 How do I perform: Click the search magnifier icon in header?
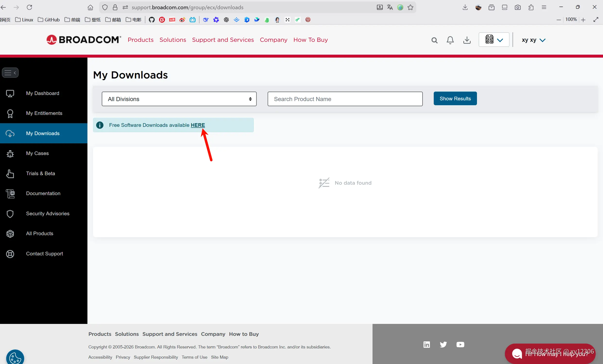pyautogui.click(x=434, y=40)
